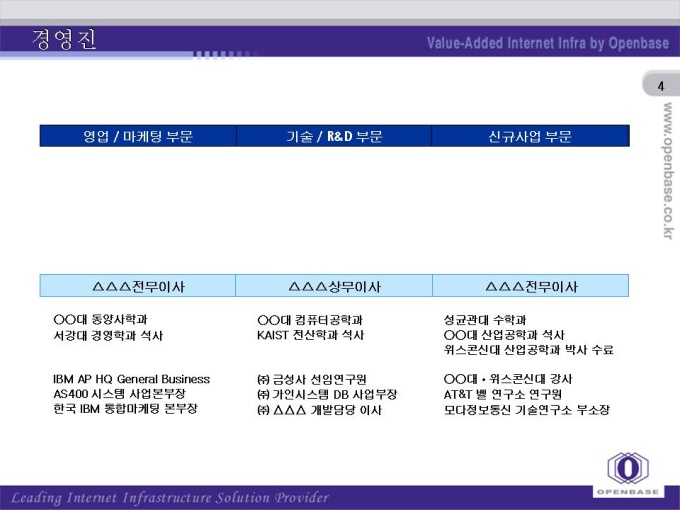Click the ○○대 동양사학과 line
680x510 pixels.
point(101,320)
